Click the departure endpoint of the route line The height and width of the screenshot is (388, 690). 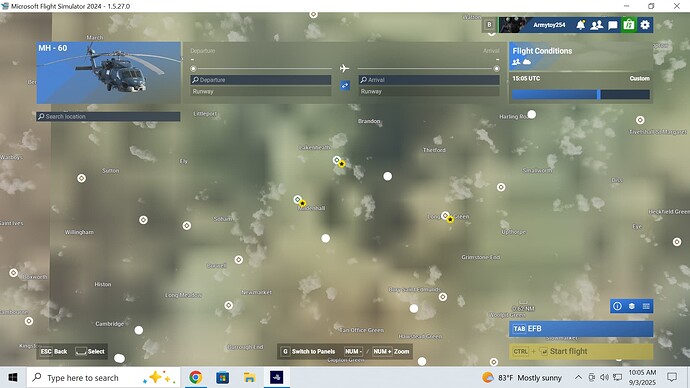click(193, 69)
